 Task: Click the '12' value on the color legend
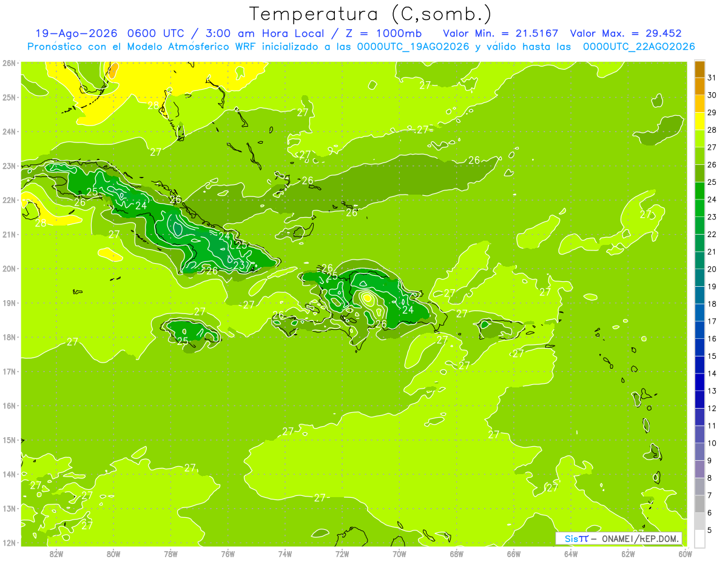coord(712,409)
